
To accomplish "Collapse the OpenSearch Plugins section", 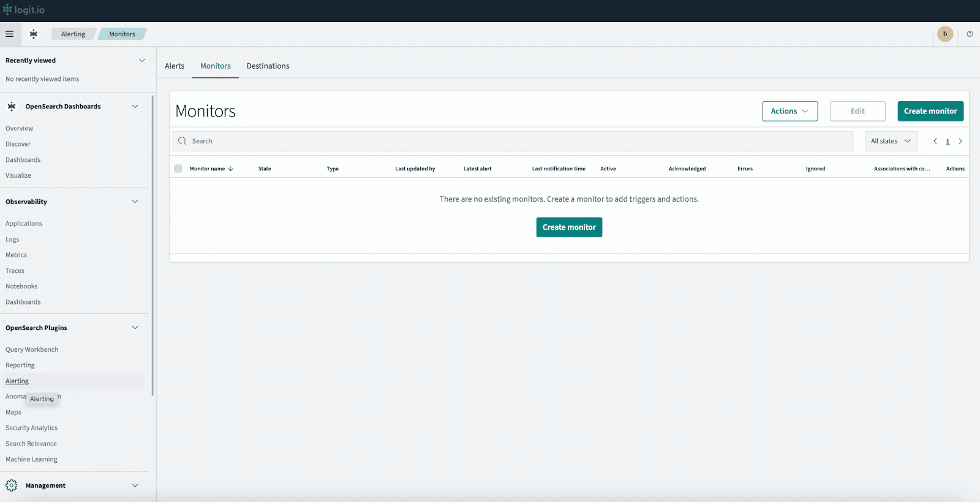I will (135, 328).
